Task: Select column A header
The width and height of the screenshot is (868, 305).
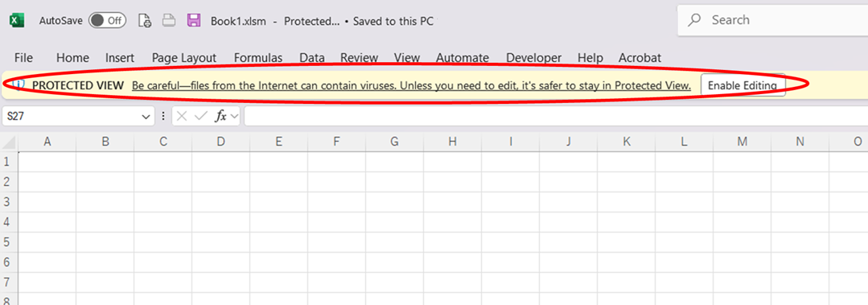Action: [x=47, y=142]
